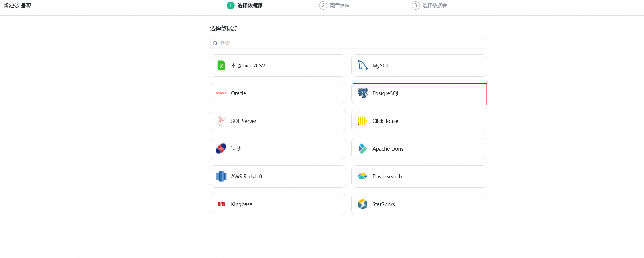Image resolution: width=644 pixels, height=258 pixels.
Task: Click the Apache Doris label text
Action: coord(388,149)
